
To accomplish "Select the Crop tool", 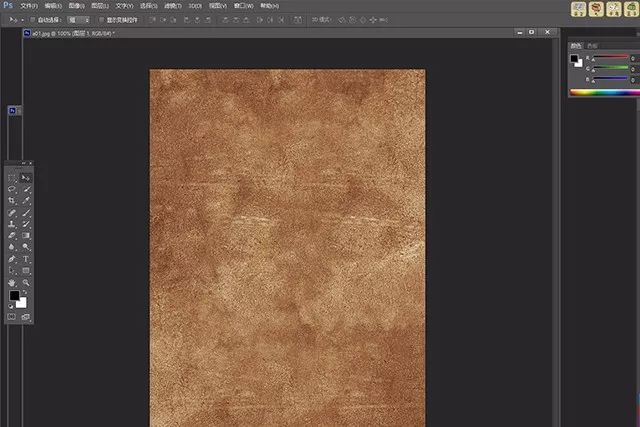I will pos(12,201).
